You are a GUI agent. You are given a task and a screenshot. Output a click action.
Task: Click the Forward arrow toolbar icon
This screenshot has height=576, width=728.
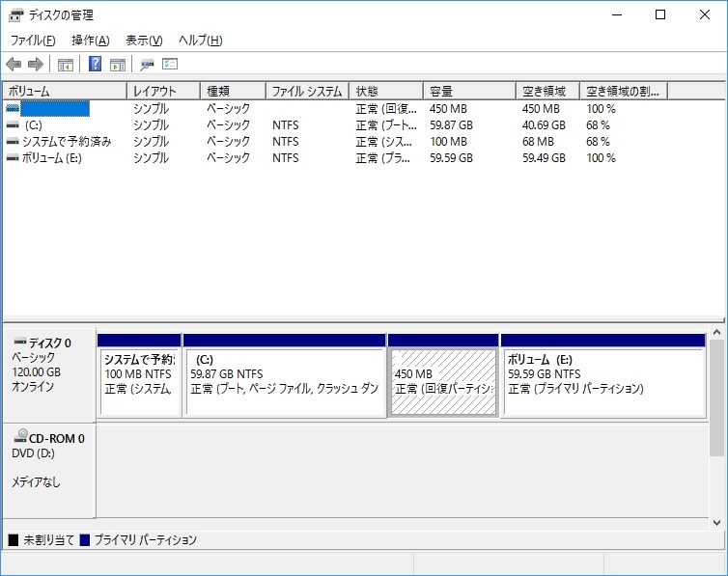(36, 64)
